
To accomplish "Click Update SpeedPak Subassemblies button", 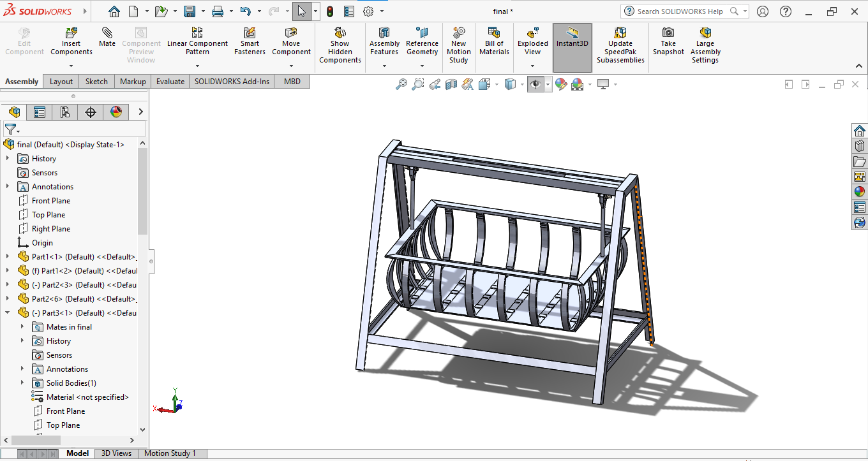I will click(x=620, y=45).
